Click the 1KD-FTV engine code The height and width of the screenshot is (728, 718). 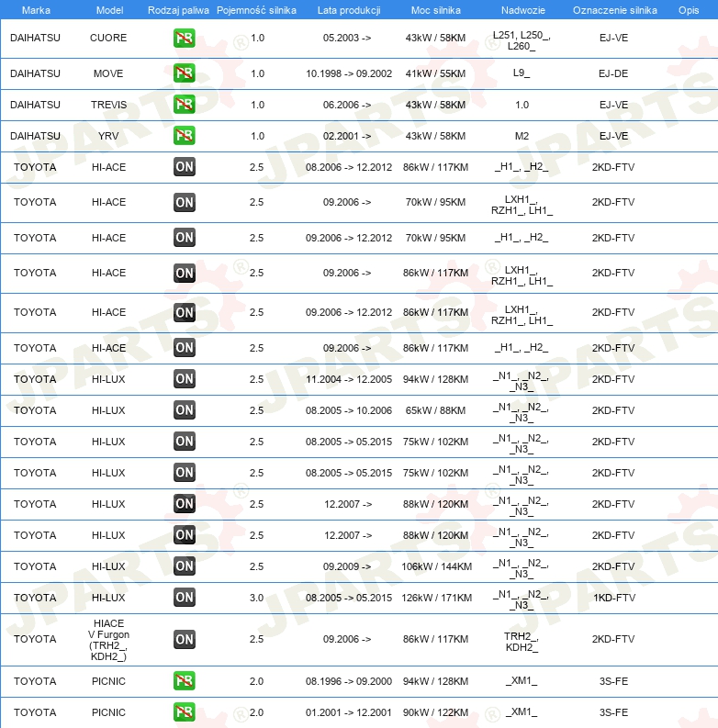tap(614, 597)
